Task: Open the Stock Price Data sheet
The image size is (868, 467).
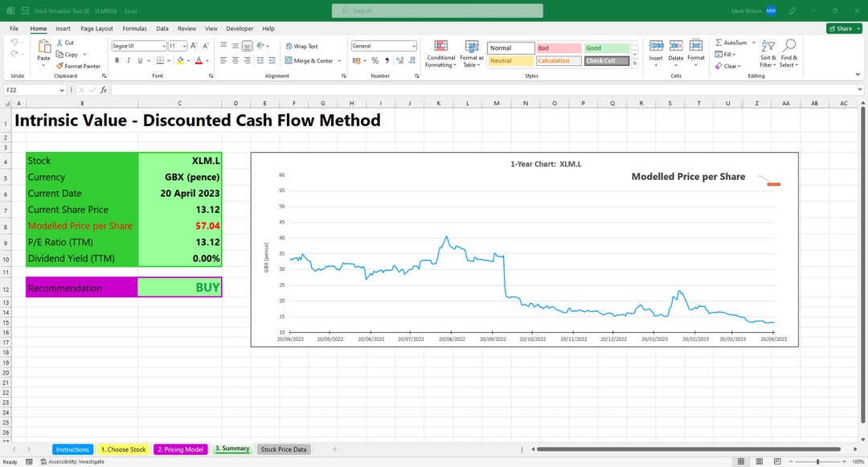Action: coord(283,449)
